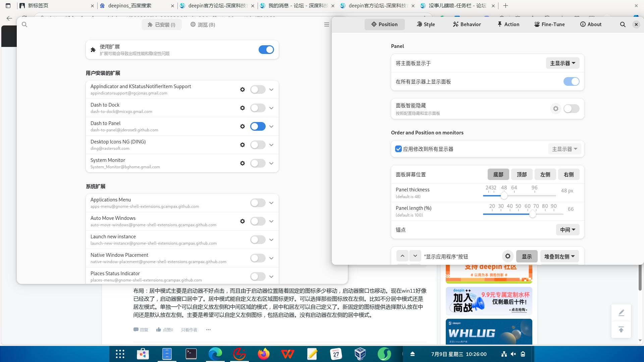The width and height of the screenshot is (644, 362).
Task: Open the terminal from the taskbar
Action: [x=191, y=354]
